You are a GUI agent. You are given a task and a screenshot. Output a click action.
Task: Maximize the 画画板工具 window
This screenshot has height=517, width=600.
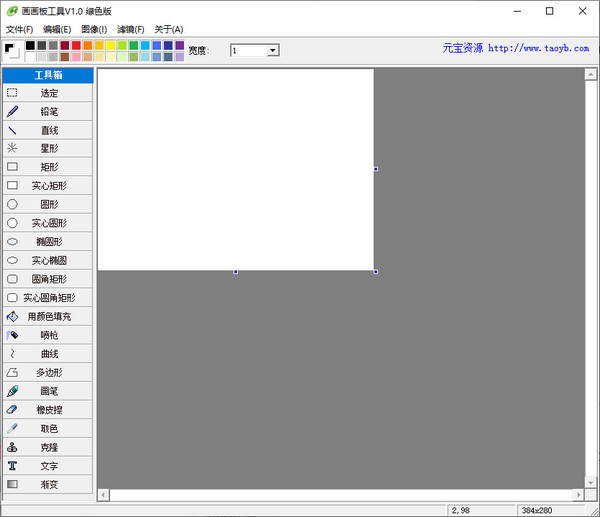(549, 11)
